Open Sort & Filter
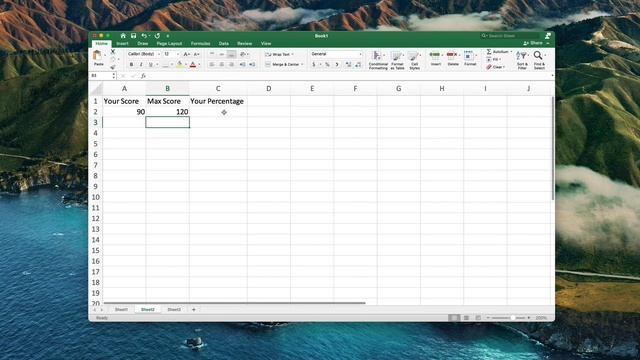The image size is (640, 360). click(x=522, y=60)
